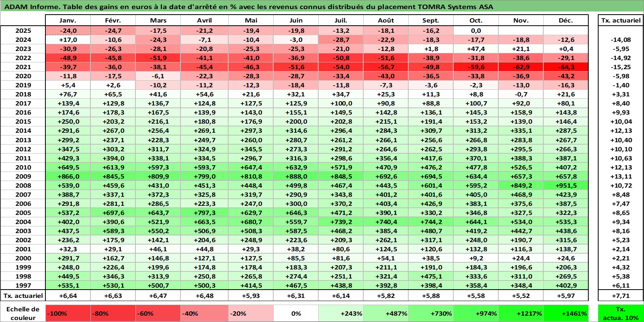Click the +1217% legend swatch
Image resolution: width=644 pixels, height=322 pixels.
(x=521, y=313)
